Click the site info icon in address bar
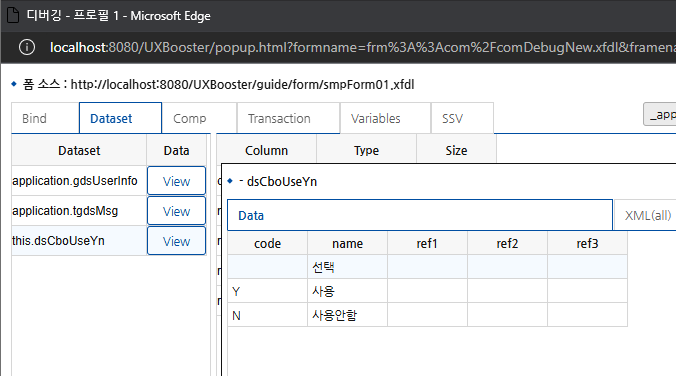676x376 pixels. coord(27,47)
